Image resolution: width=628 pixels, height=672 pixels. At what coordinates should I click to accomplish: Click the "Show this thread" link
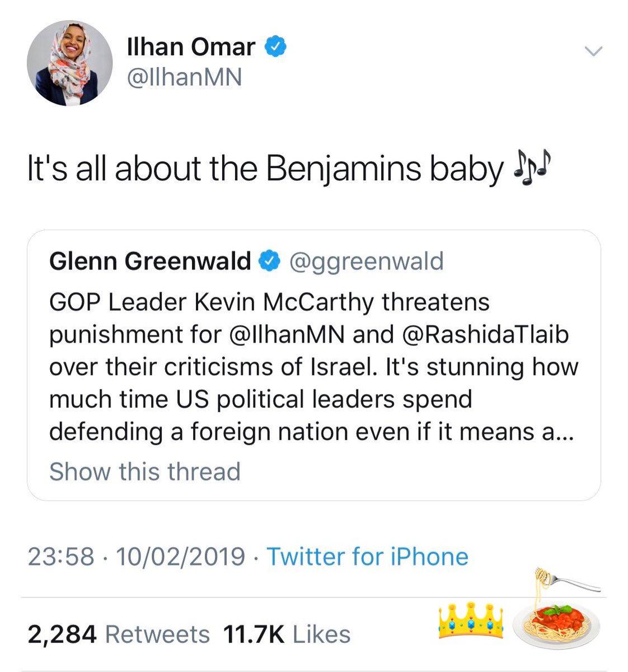tap(144, 472)
